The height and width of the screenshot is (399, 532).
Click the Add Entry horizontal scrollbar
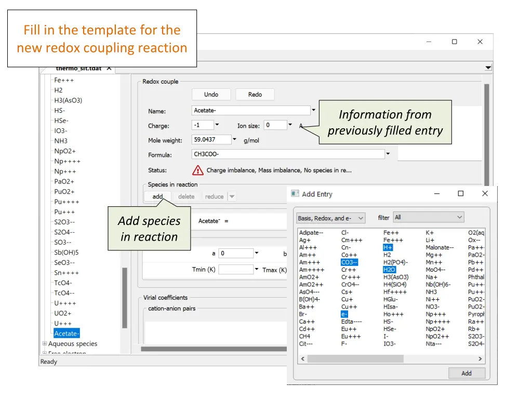coord(355,358)
